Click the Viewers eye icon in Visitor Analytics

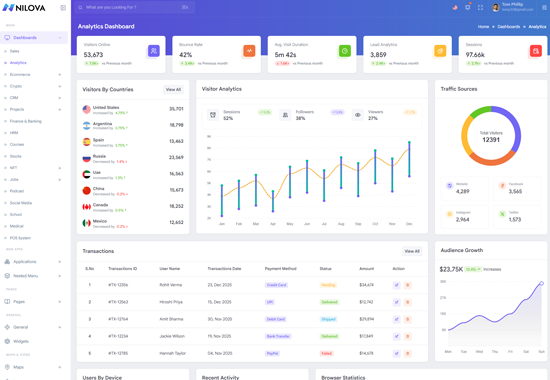[357, 115]
